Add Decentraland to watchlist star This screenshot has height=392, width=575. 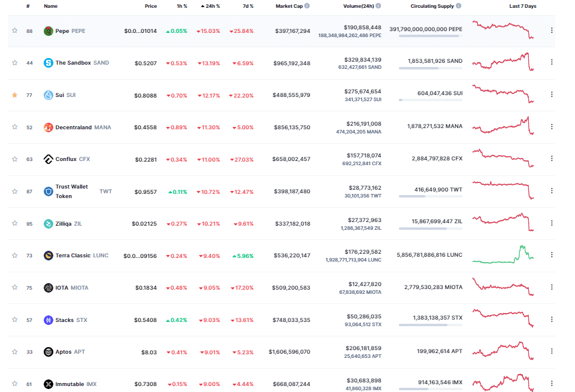pos(14,127)
